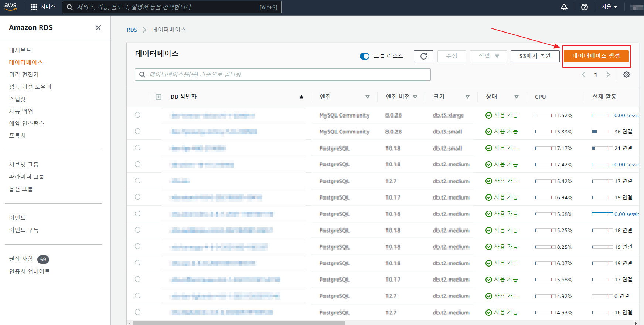Click the RDS breadcrumb link
Viewport: 644px width, 325px height.
(x=132, y=30)
